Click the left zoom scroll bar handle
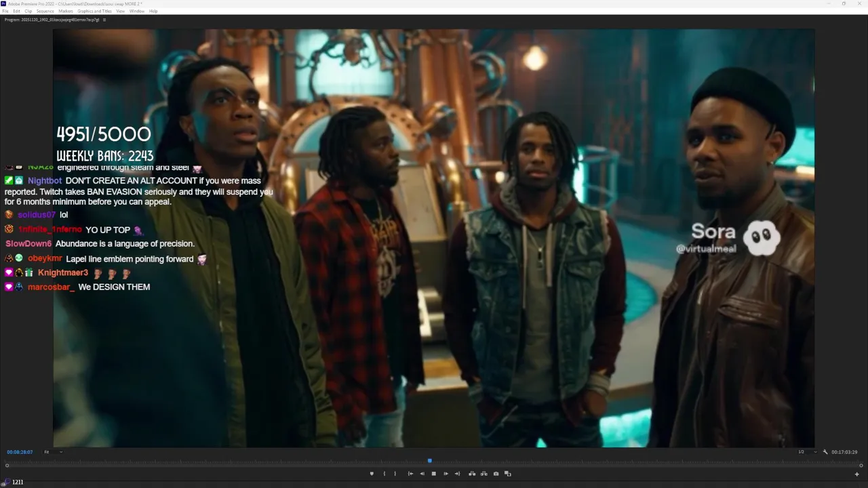868x488 pixels. point(7,466)
